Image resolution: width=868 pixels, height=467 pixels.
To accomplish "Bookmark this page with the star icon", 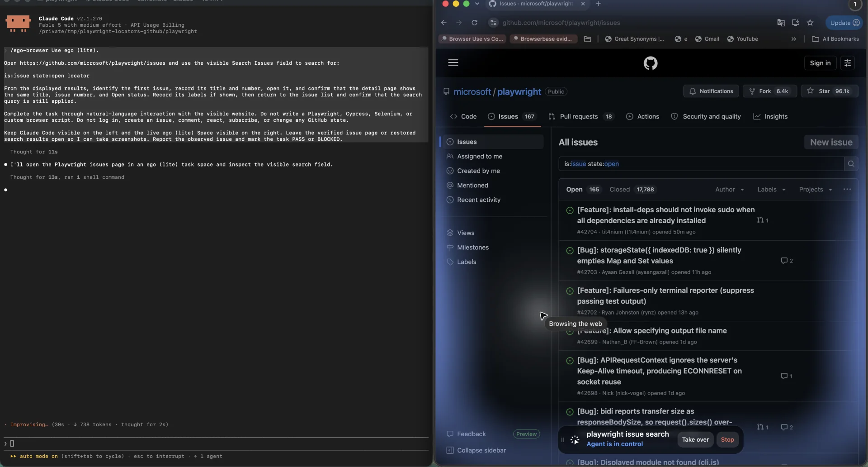I will tap(810, 23).
